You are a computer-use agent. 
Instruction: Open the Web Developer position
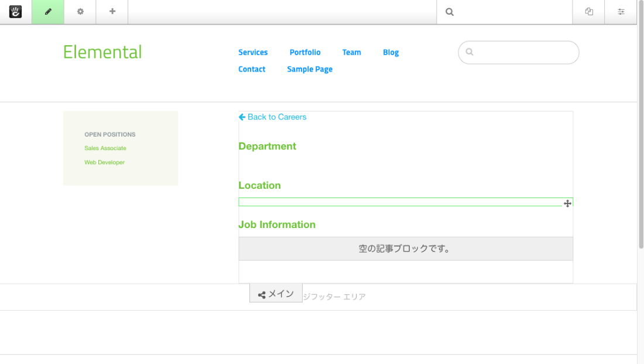(x=104, y=162)
